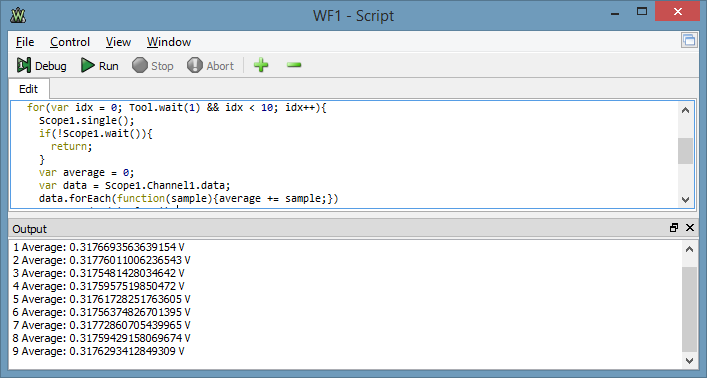Click the code editor's scroll up arrow
The image size is (707, 378).
(685, 110)
